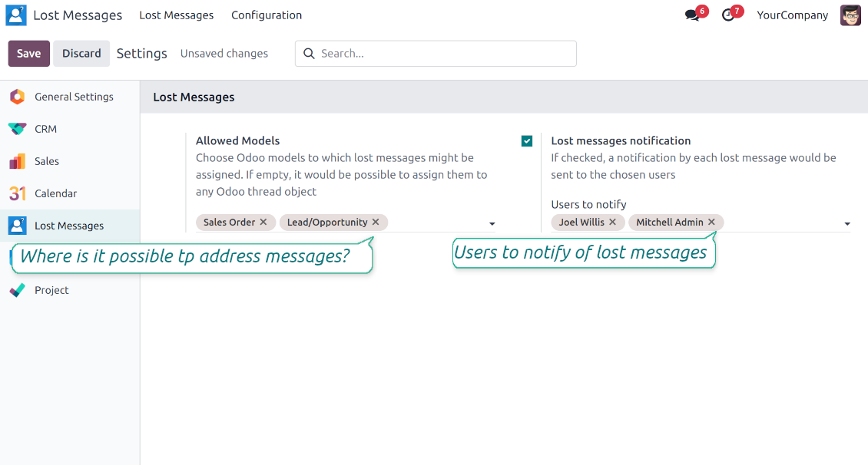Remove Joel Willis from users to notify
This screenshot has width=868, height=465.
coord(612,222)
